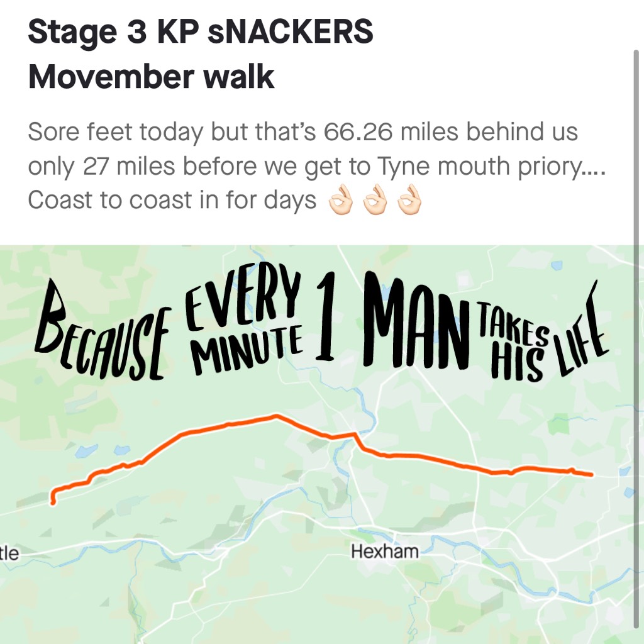
Task: Click the peak point of orange route
Action: (x=276, y=416)
